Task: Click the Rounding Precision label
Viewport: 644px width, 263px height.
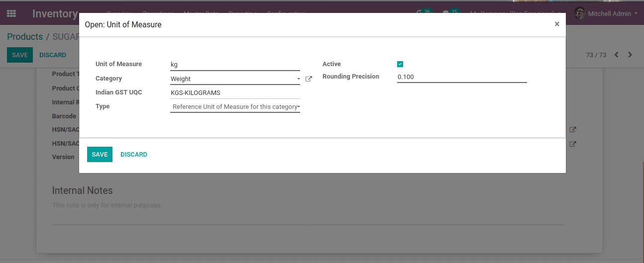Action: click(351, 77)
